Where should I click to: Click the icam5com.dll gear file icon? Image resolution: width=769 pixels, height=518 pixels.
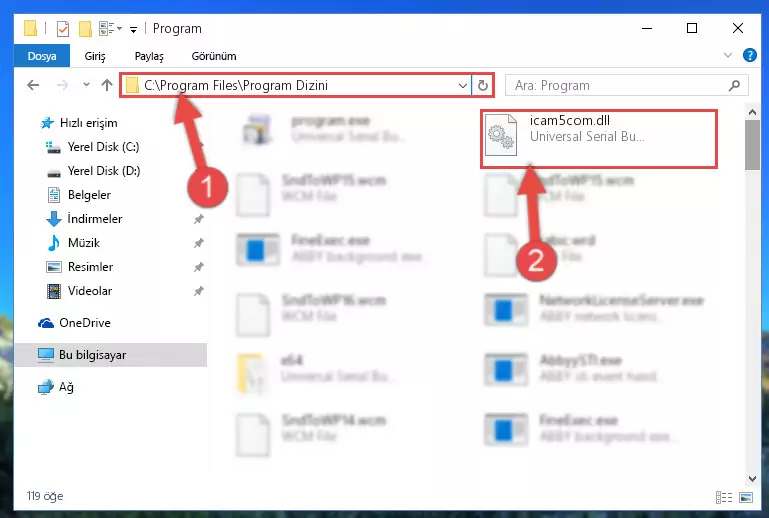point(501,134)
